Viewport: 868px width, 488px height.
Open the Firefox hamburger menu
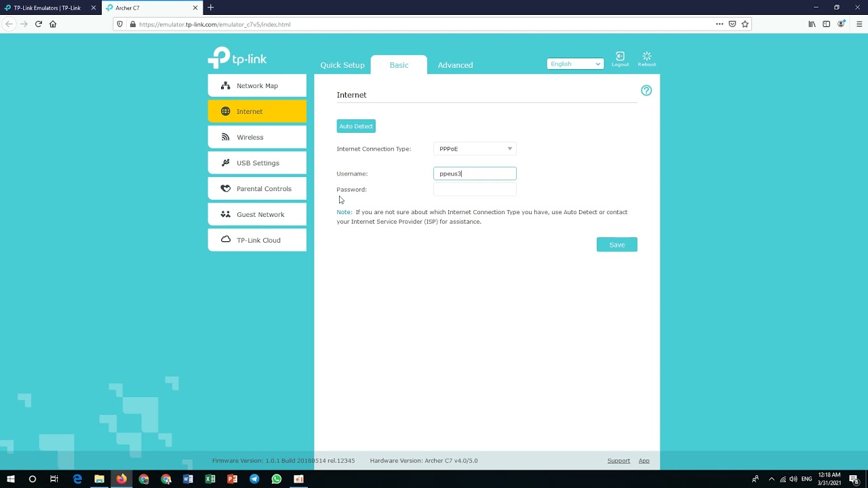click(859, 24)
